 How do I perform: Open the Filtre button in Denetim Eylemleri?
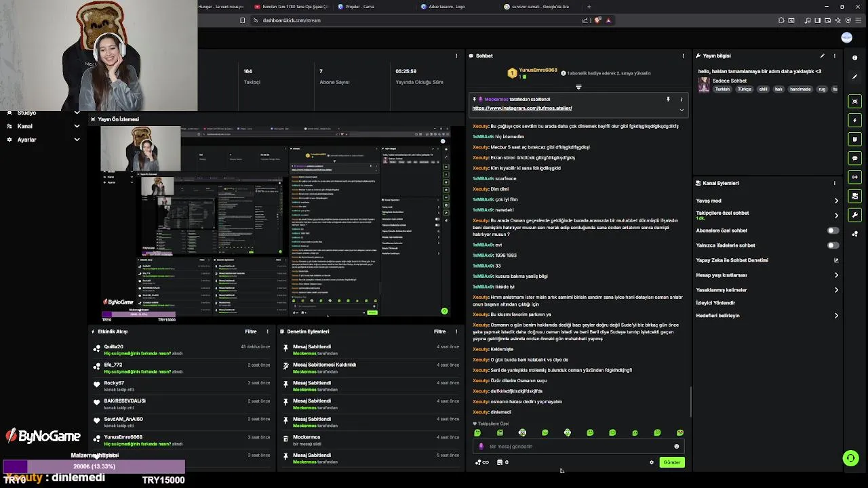(439, 331)
